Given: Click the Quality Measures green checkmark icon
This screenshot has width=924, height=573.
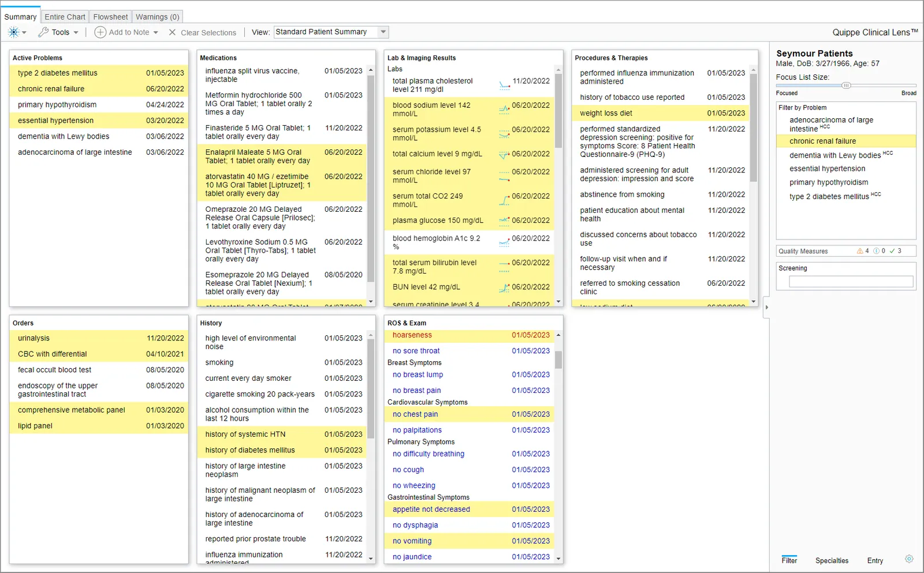Looking at the screenshot, I should 892,251.
